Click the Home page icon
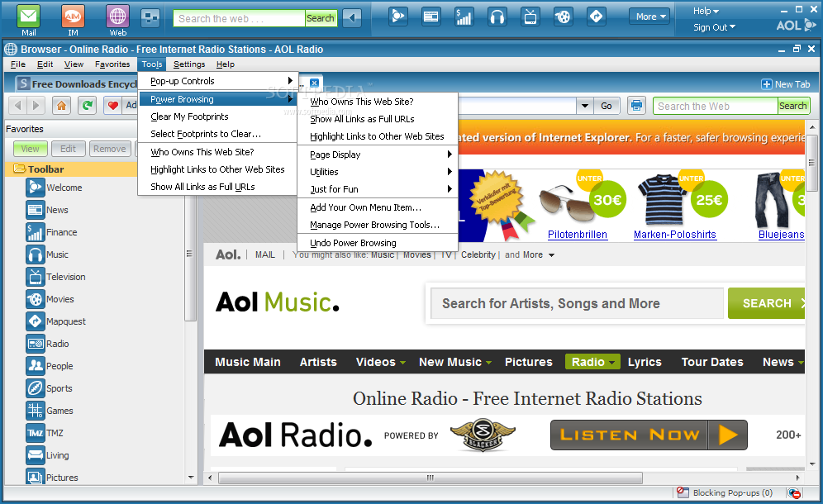Image resolution: width=823 pixels, height=504 pixels. click(61, 106)
